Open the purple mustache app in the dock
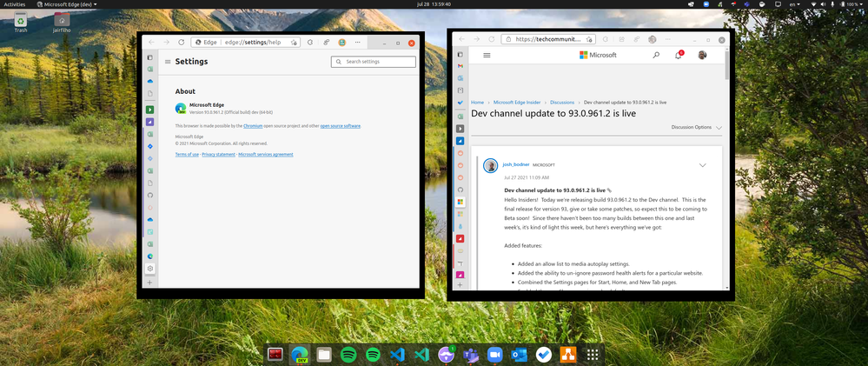This screenshot has height=366, width=868. 447,355
